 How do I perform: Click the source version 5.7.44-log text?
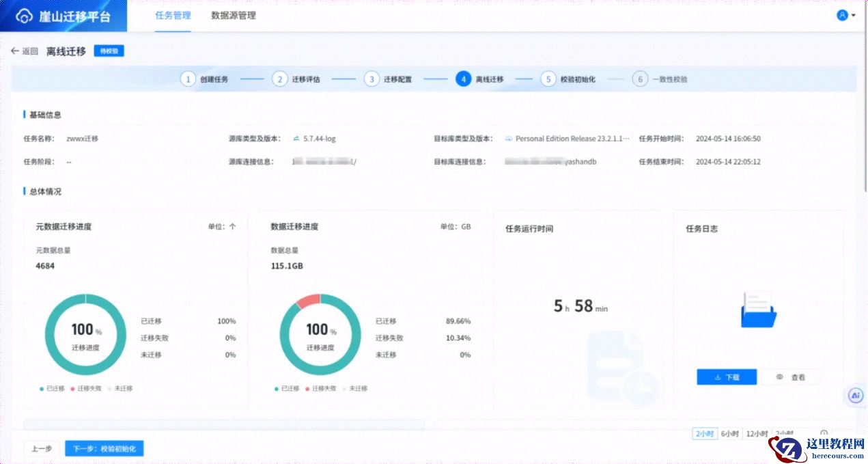320,139
